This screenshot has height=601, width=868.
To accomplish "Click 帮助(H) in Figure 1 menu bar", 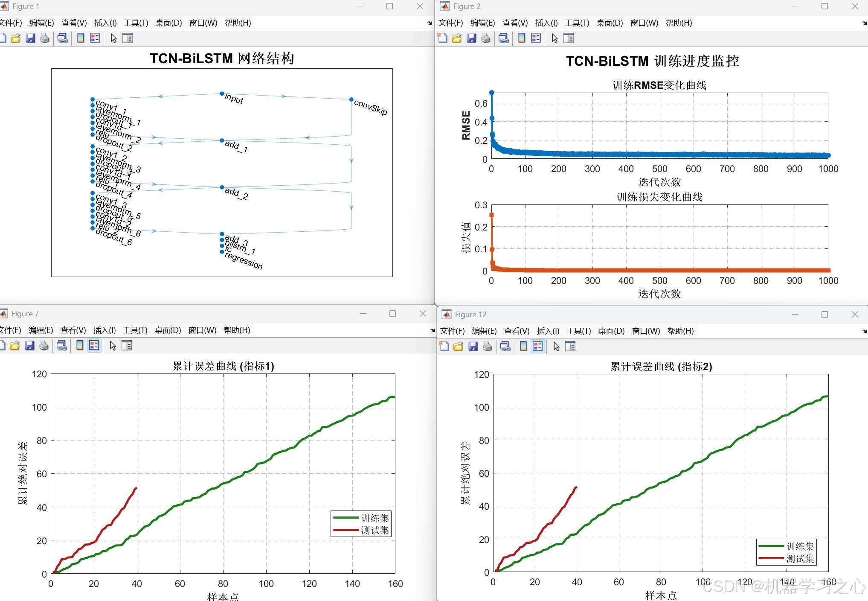I will (x=238, y=23).
